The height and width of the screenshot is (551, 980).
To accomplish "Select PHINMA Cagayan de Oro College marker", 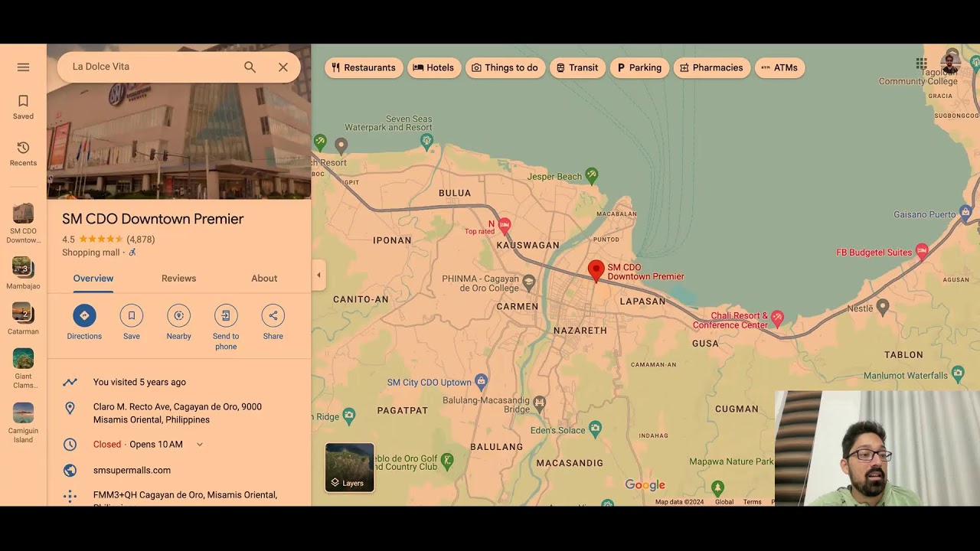I will coord(528,283).
